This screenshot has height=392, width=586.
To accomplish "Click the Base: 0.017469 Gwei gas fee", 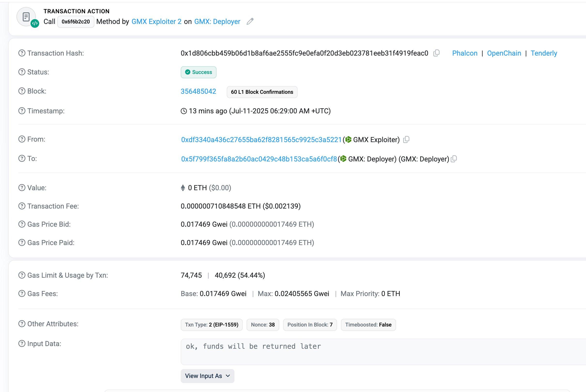I will click(x=213, y=293).
